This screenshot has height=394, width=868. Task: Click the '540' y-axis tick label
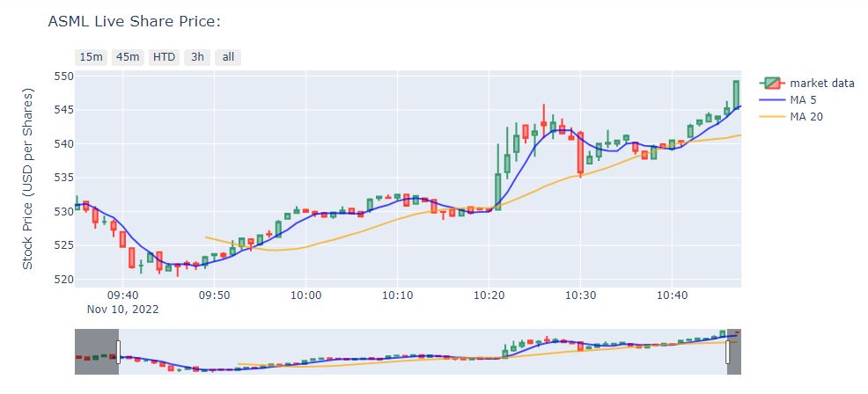63,144
